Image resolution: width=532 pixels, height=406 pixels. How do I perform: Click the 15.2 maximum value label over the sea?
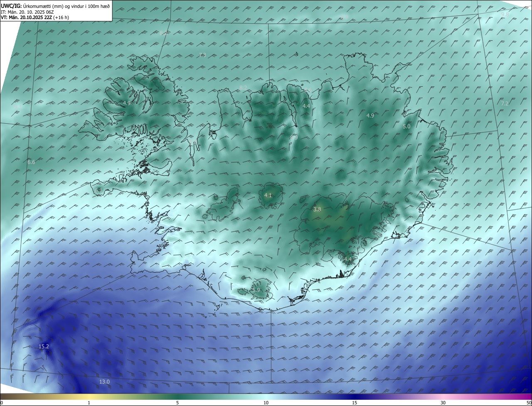(44, 346)
